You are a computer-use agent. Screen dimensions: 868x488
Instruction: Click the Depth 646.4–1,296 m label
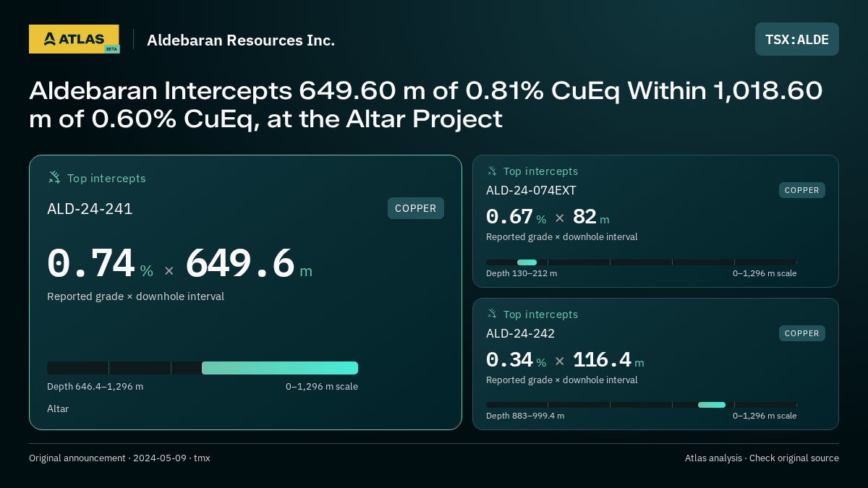(x=95, y=386)
